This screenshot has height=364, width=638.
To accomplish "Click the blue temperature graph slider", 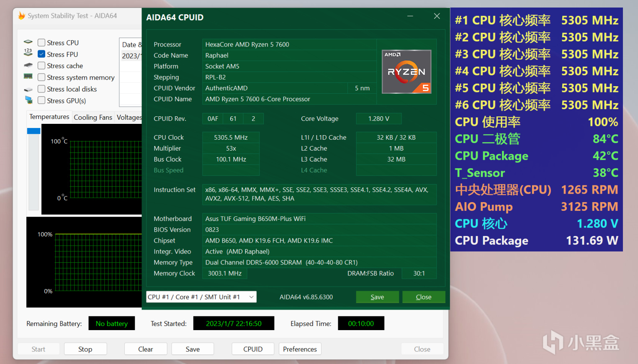I will (x=33, y=131).
